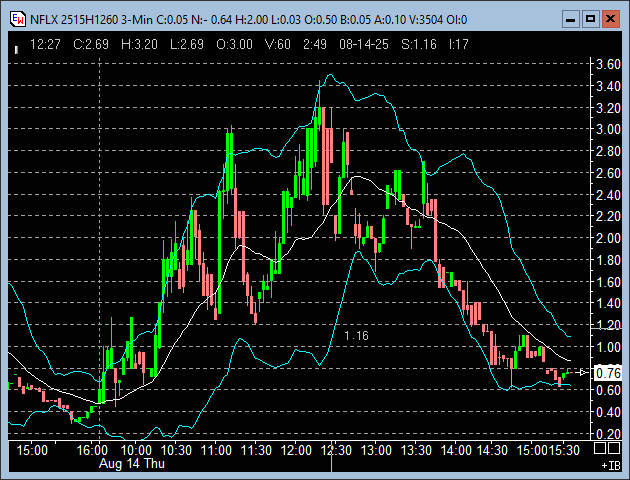Click the 10:00 time axis label
630x480 pixels.
click(136, 450)
